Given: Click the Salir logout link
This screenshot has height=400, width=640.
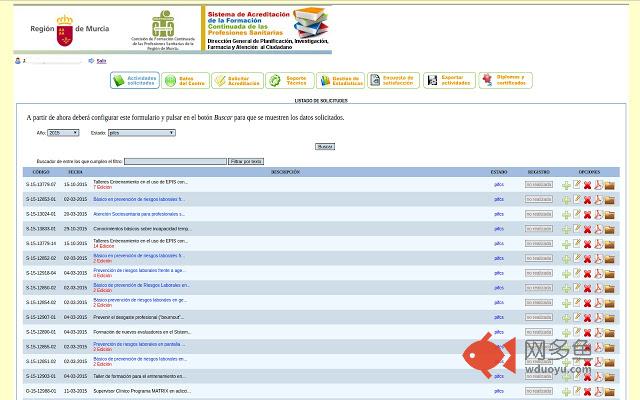Looking at the screenshot, I should click(x=101, y=61).
